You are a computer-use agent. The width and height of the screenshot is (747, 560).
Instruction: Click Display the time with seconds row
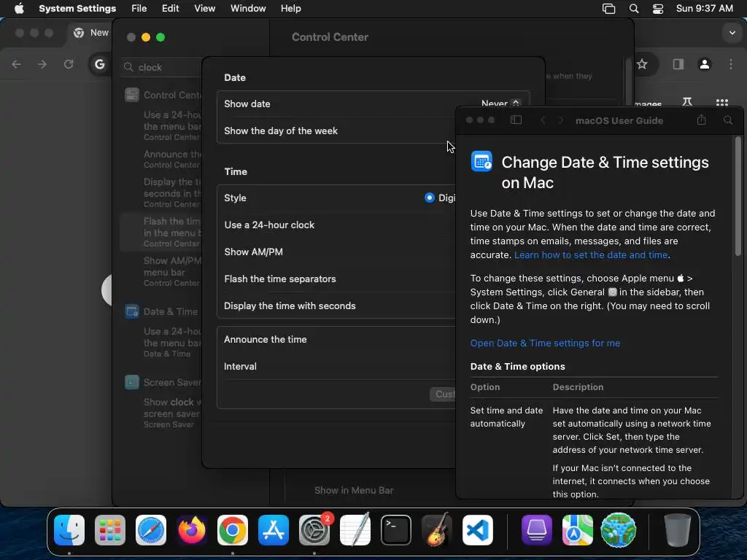pyautogui.click(x=336, y=306)
